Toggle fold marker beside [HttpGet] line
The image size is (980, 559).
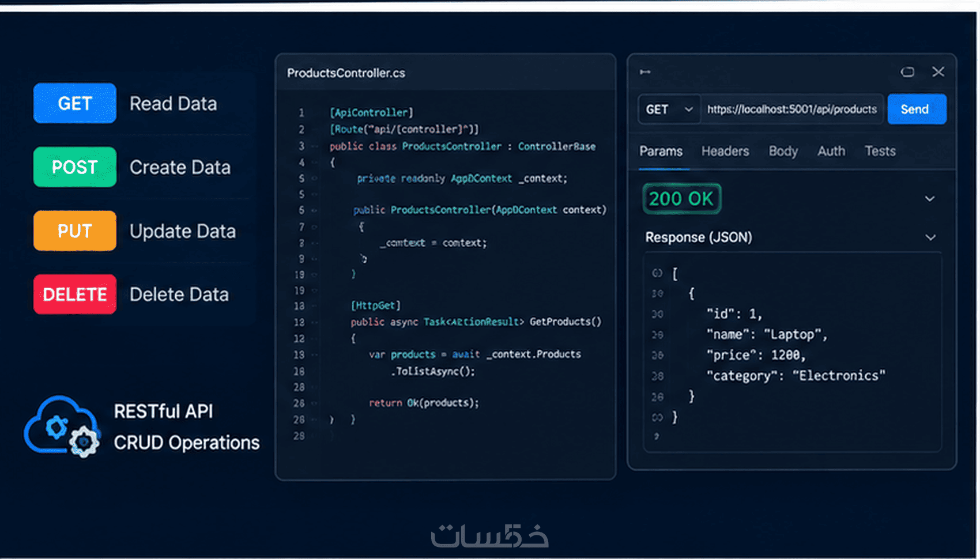(315, 306)
